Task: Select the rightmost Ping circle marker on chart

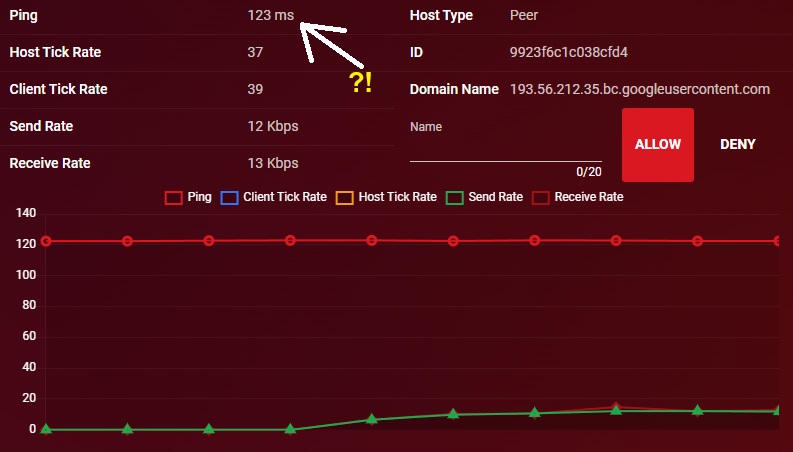Action: pyautogui.click(x=778, y=241)
